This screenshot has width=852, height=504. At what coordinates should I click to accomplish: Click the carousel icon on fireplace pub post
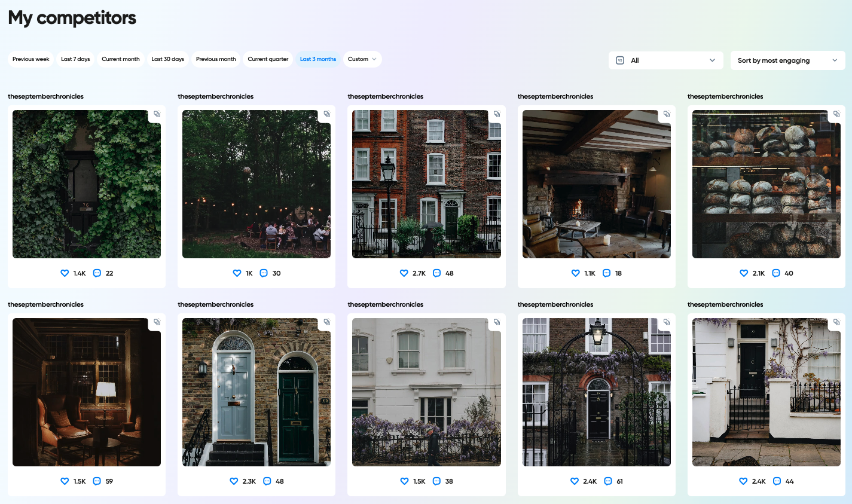pyautogui.click(x=667, y=114)
